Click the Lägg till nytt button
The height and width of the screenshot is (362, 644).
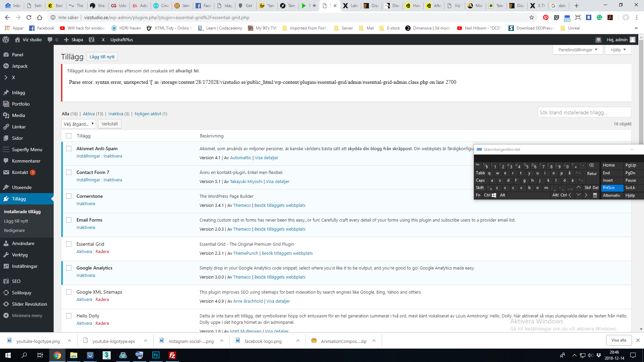click(102, 57)
